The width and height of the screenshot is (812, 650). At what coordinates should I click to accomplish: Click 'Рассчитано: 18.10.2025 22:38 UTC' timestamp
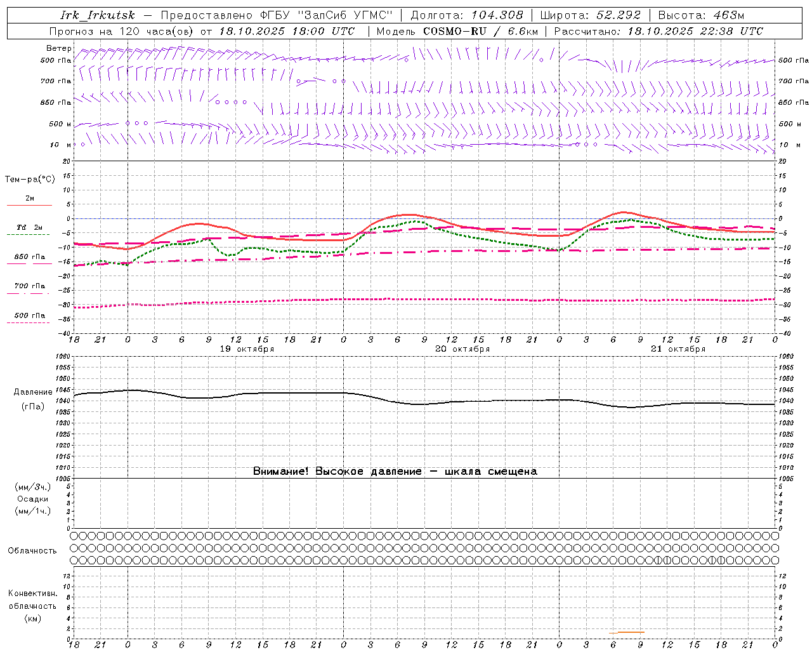tap(658, 31)
